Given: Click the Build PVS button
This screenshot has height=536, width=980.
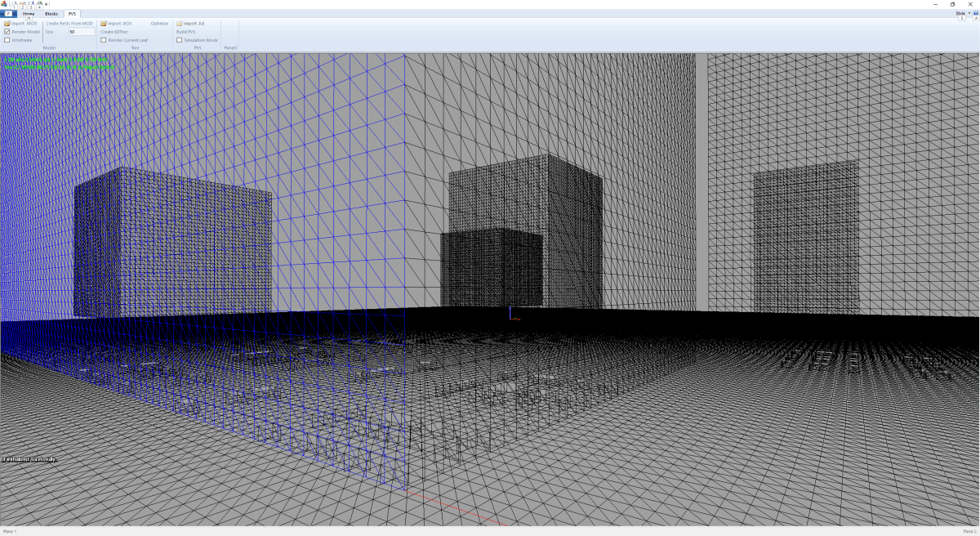Looking at the screenshot, I should tap(185, 31).
